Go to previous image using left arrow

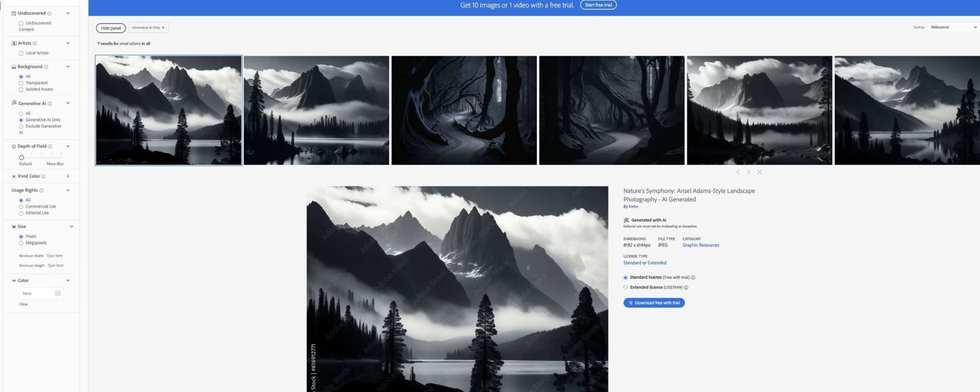(x=738, y=172)
